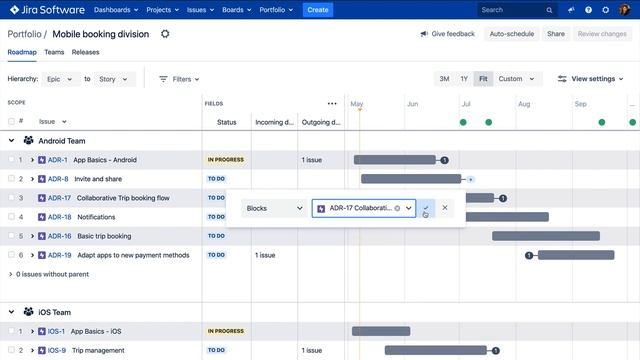The image size is (640, 360).
Task: Click the Filters funnel icon
Action: pyautogui.click(x=163, y=79)
